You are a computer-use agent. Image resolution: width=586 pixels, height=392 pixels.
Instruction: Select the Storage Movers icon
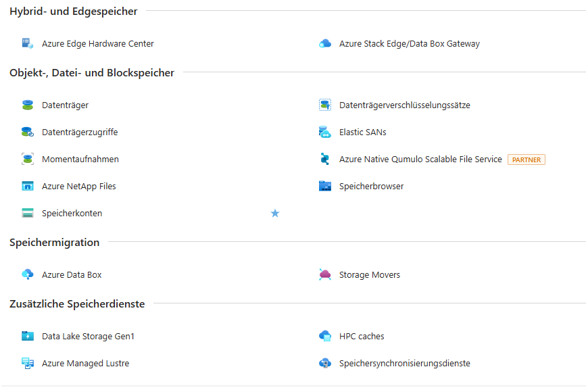coord(324,274)
